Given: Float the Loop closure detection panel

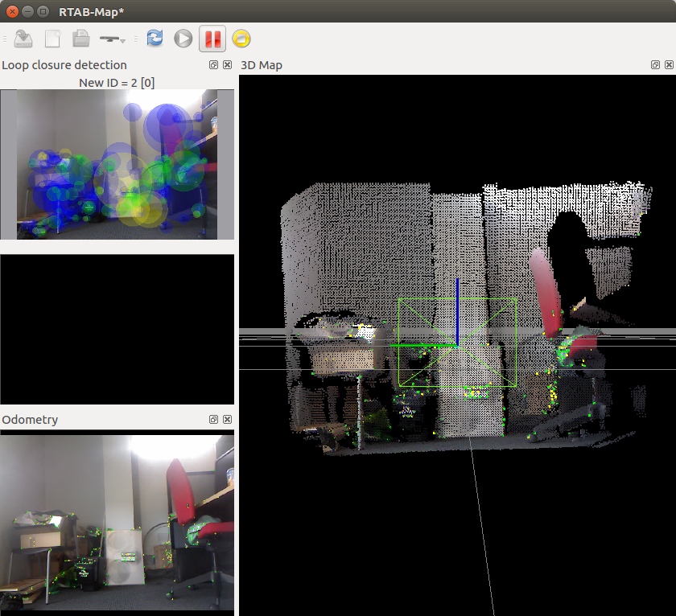Looking at the screenshot, I should click(x=214, y=65).
